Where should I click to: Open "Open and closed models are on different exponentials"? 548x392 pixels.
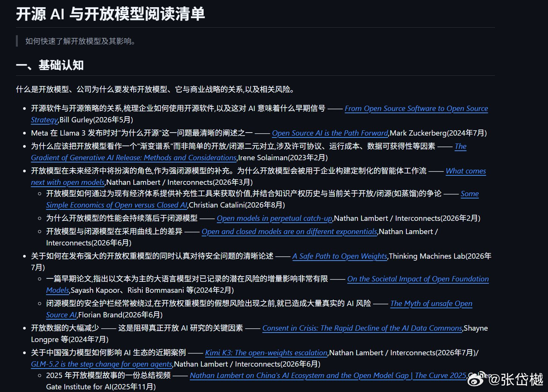click(x=289, y=231)
